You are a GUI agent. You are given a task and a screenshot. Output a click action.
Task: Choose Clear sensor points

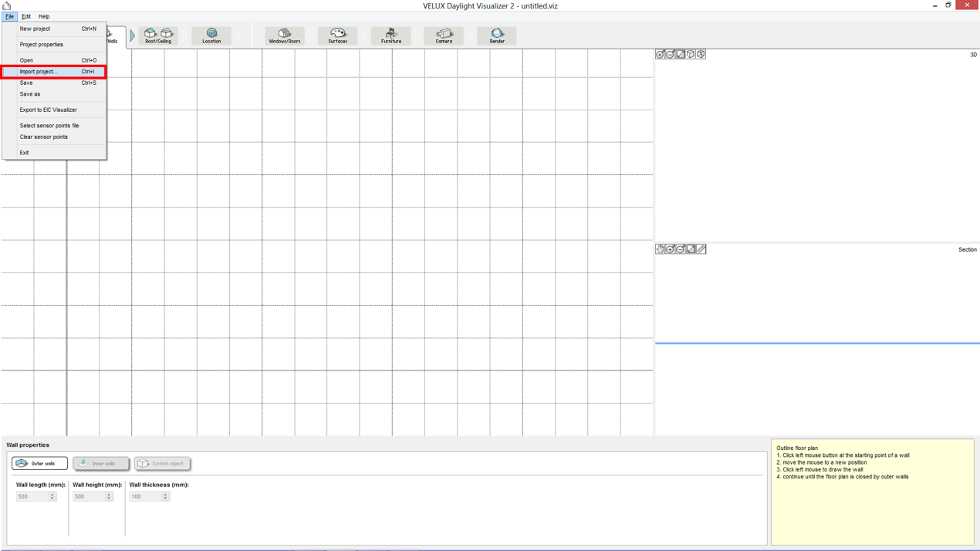(54, 137)
